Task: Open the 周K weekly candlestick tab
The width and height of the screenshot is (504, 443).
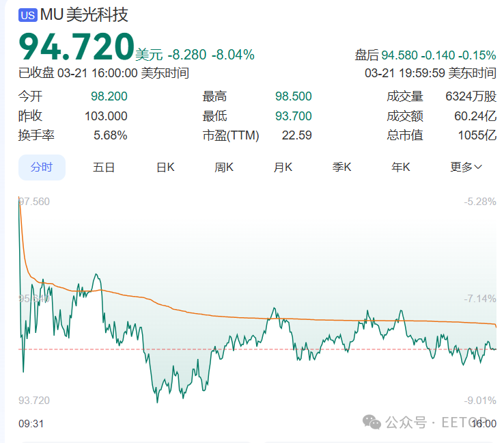Action: coord(224,167)
